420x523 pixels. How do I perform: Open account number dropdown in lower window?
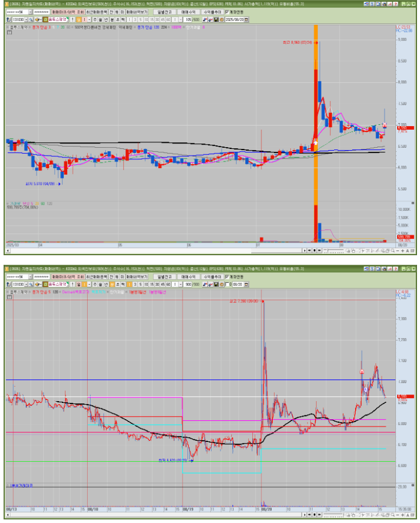tap(30, 277)
